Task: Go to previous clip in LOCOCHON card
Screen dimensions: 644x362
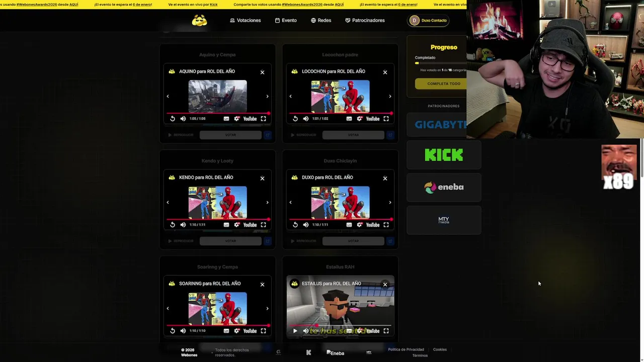Action: [290, 96]
